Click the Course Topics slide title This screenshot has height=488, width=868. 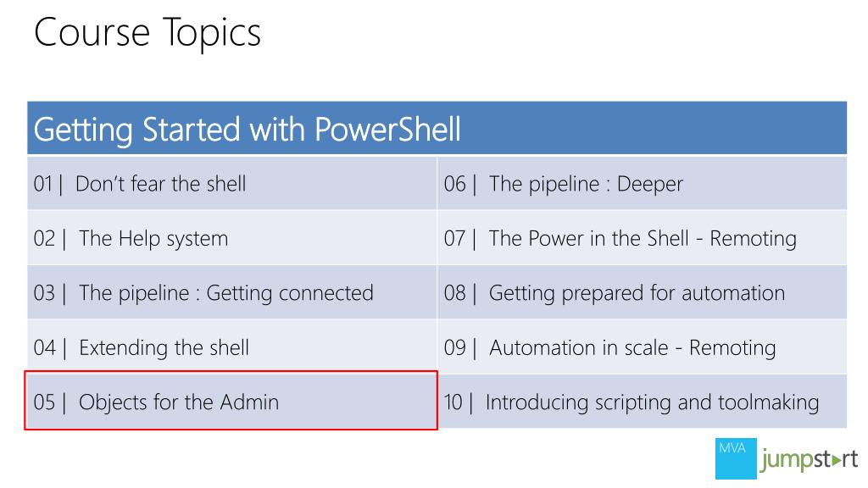click(x=147, y=33)
